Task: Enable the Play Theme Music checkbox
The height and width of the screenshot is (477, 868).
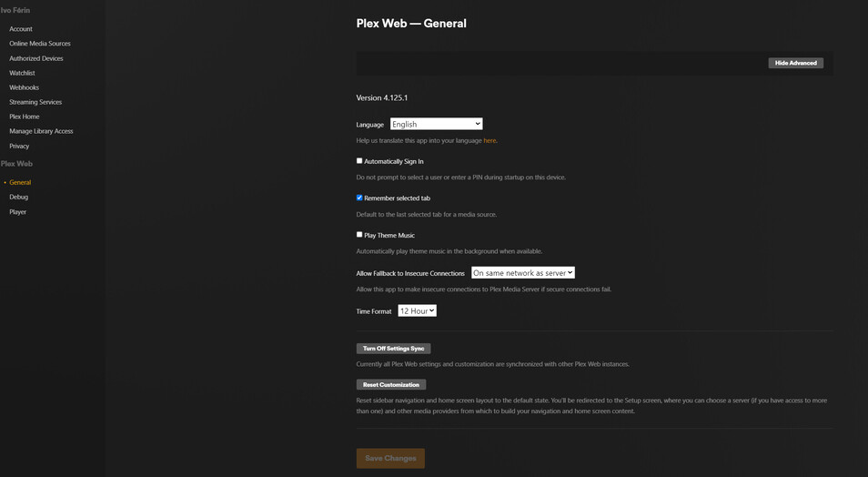Action: coord(359,235)
